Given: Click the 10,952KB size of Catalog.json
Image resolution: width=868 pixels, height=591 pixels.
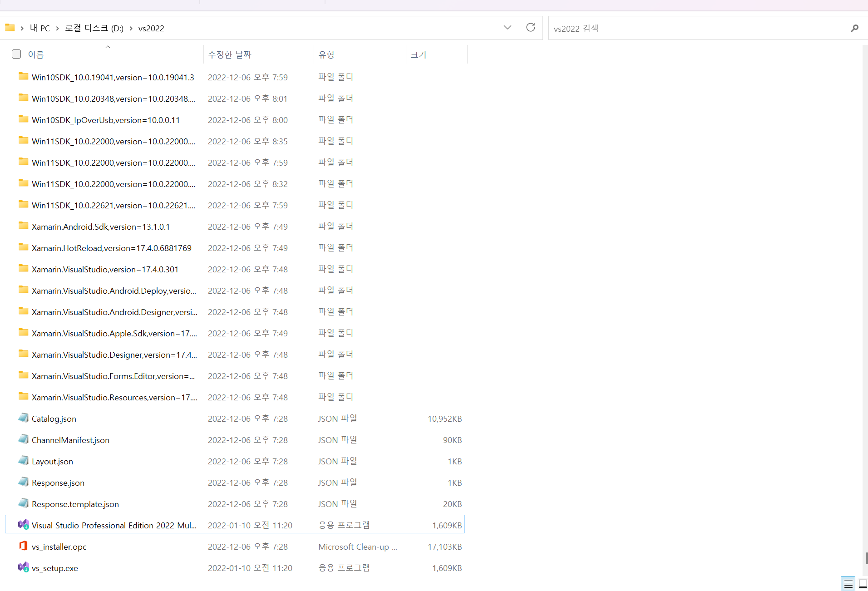Looking at the screenshot, I should point(444,419).
